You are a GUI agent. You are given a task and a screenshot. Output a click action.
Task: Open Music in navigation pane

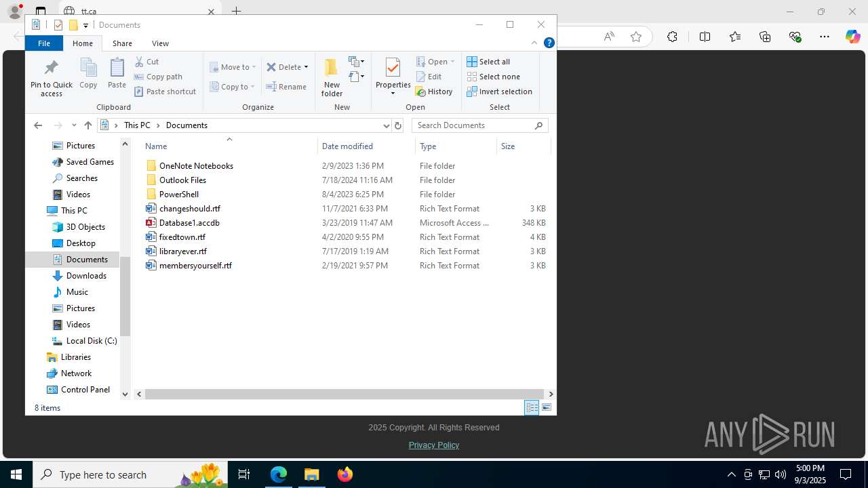pyautogui.click(x=77, y=292)
